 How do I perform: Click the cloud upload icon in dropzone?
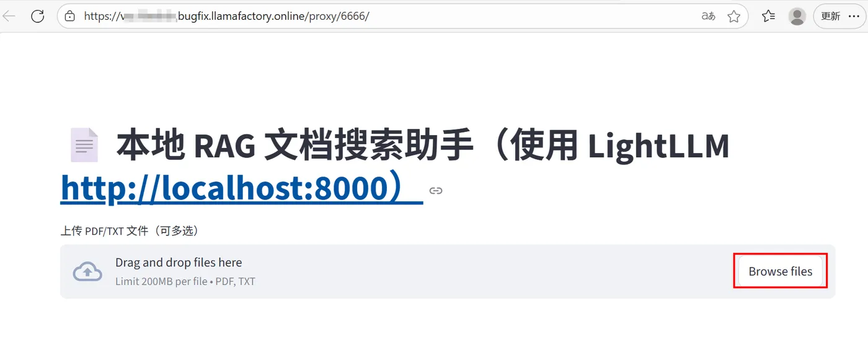pyautogui.click(x=87, y=271)
